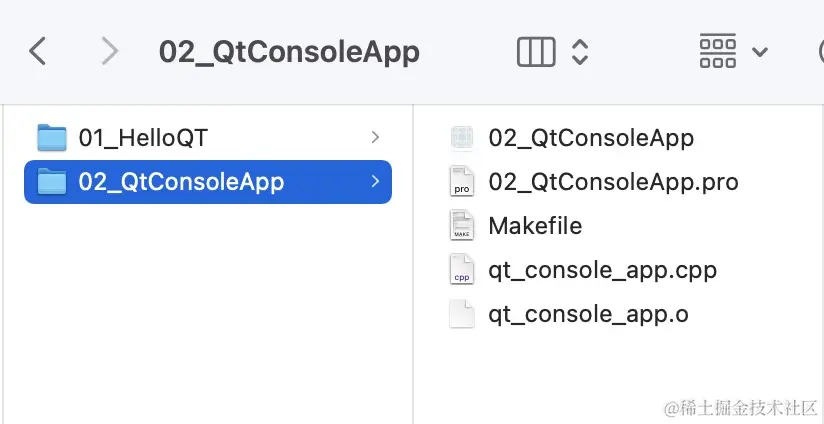Click the 02_QtConsoleApp window title
This screenshot has width=824, height=424.
290,53
